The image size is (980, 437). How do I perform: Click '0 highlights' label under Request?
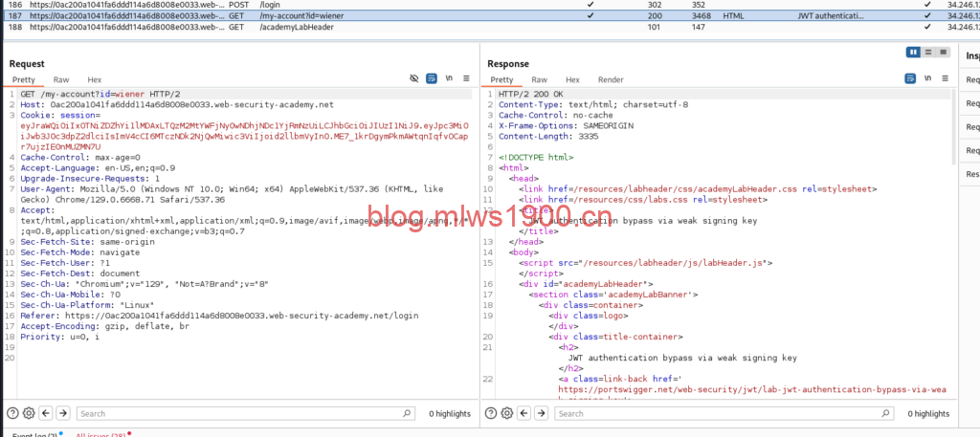[x=450, y=413]
